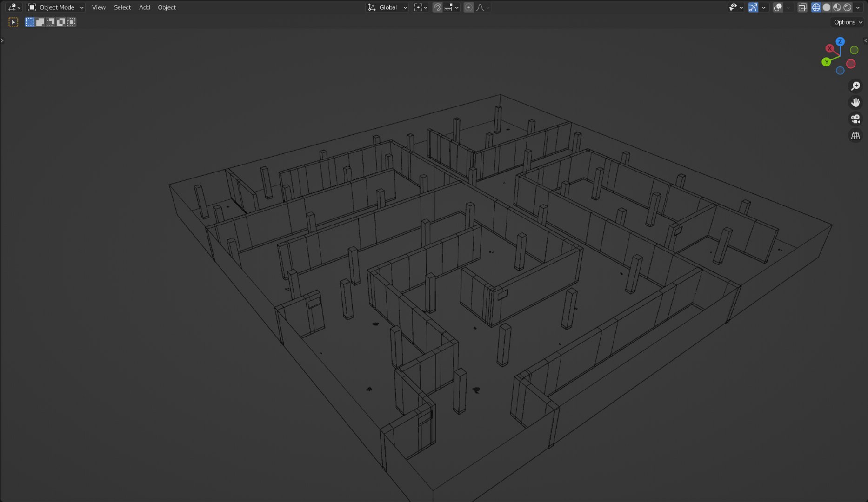868x502 pixels.
Task: Open the editor type selector
Action: coord(14,7)
